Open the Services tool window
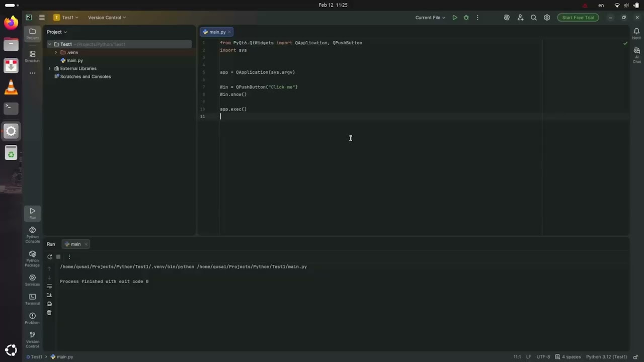Viewport: 644px width, 362px height. click(x=32, y=280)
